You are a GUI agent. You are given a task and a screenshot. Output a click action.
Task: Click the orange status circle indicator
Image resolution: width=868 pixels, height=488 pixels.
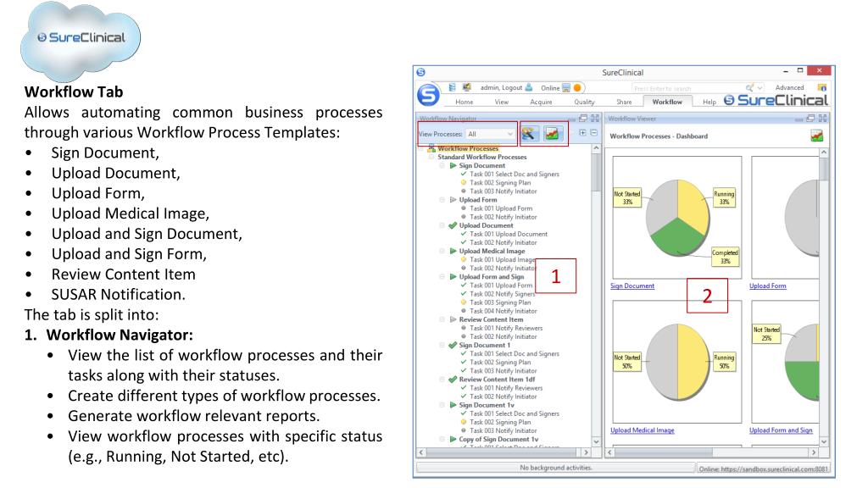coord(577,87)
